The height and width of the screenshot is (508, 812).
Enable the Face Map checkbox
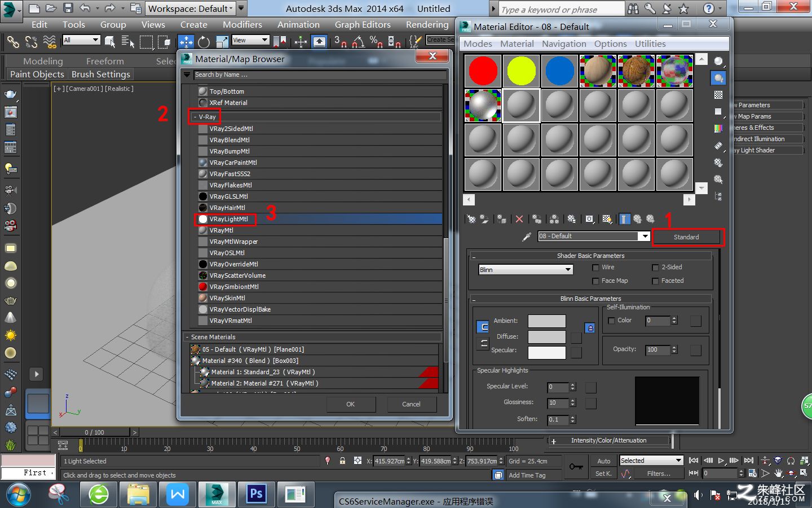595,281
